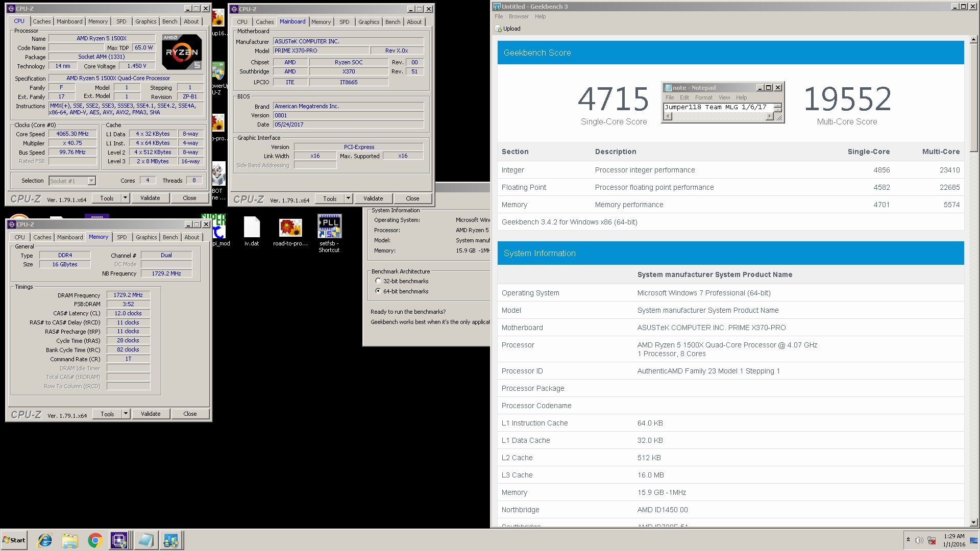Image resolution: width=980 pixels, height=551 pixels.
Task: Click Tools button in CPU-Z Memory window
Action: coord(107,414)
